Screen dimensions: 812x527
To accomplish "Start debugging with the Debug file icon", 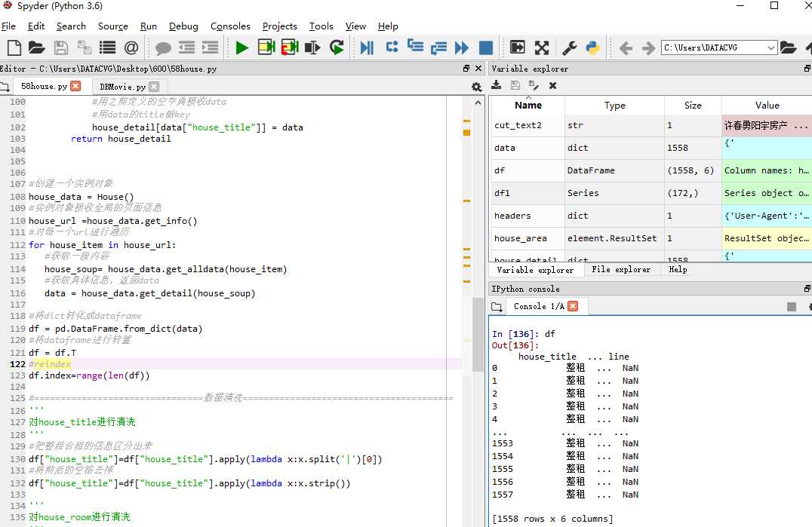I will tap(367, 48).
